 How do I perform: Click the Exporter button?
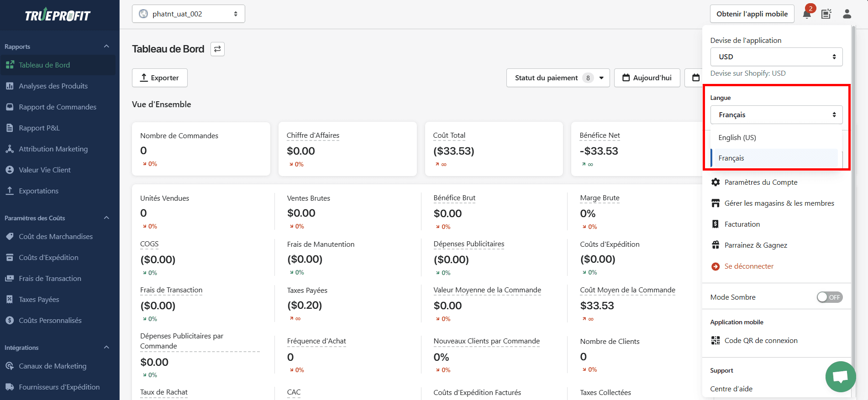[x=160, y=78]
